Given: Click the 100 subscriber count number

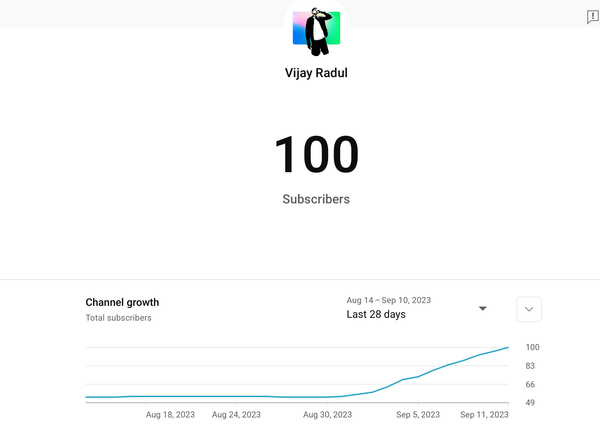Looking at the screenshot, I should pos(316,155).
